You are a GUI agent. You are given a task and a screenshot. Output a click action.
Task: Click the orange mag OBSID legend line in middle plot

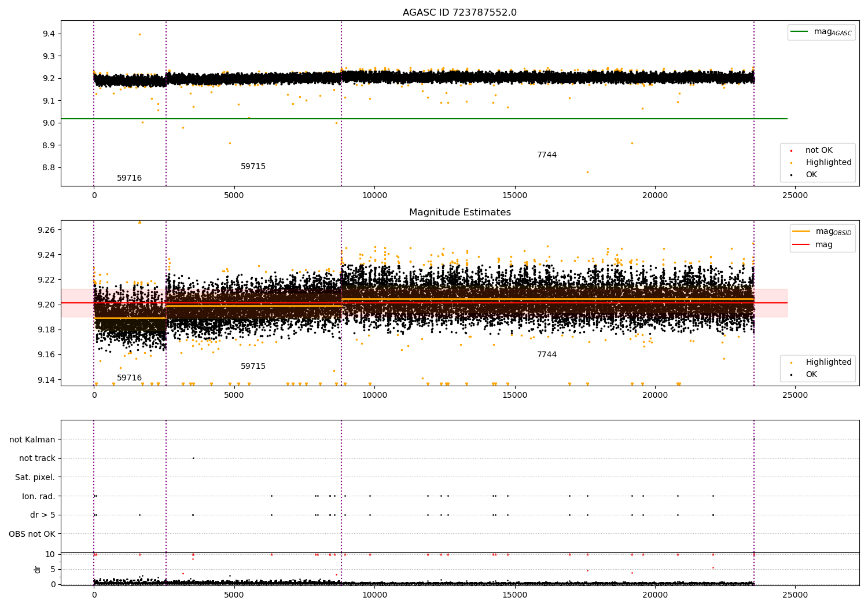click(x=801, y=232)
